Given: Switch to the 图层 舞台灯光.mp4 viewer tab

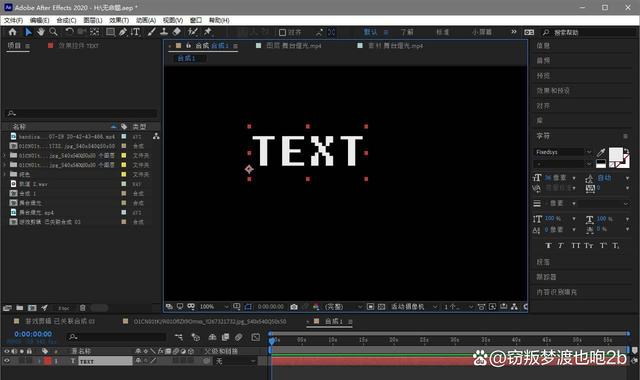Looking at the screenshot, I should click(x=294, y=46).
